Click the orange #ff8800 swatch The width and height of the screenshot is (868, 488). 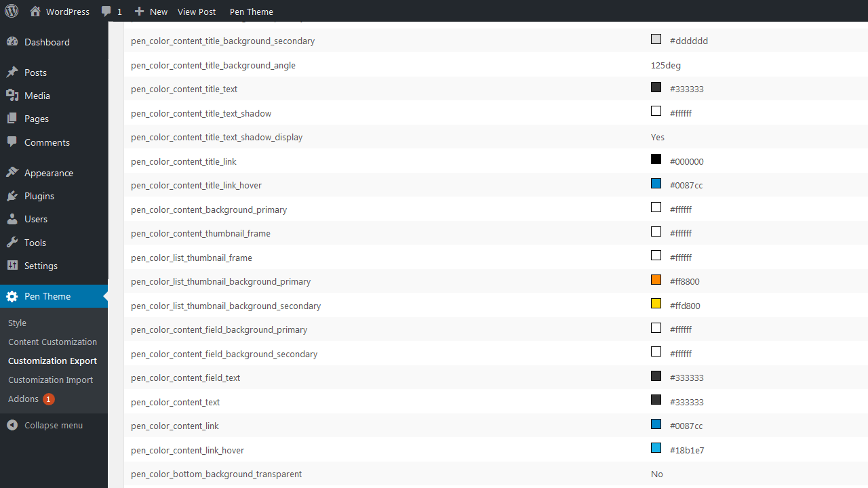[656, 280]
